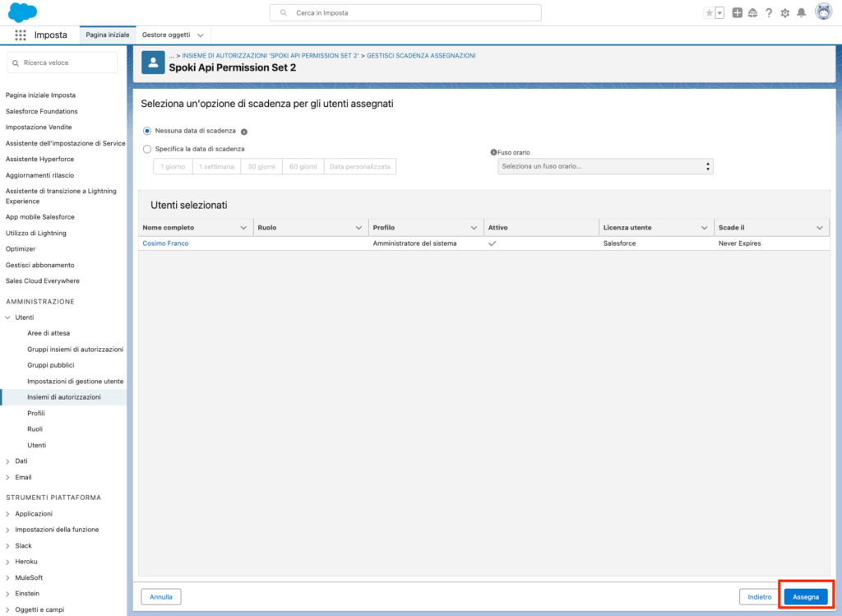Open the help question mark icon
The image size is (842, 616).
point(769,13)
